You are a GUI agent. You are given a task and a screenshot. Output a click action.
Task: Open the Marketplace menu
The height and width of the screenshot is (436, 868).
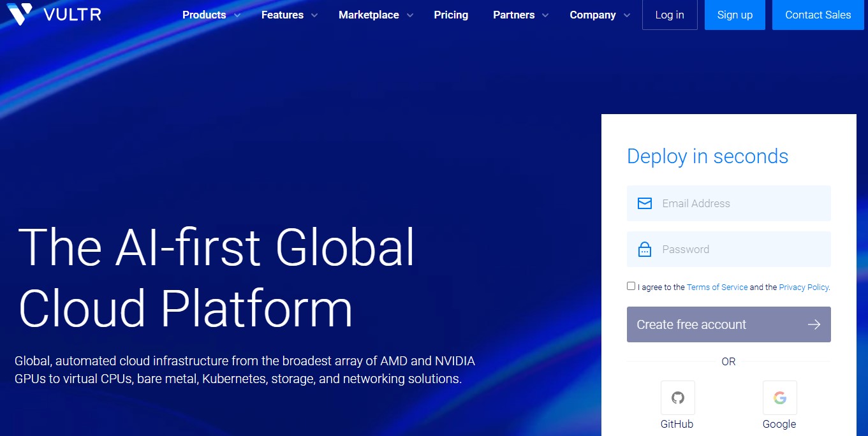tap(370, 15)
